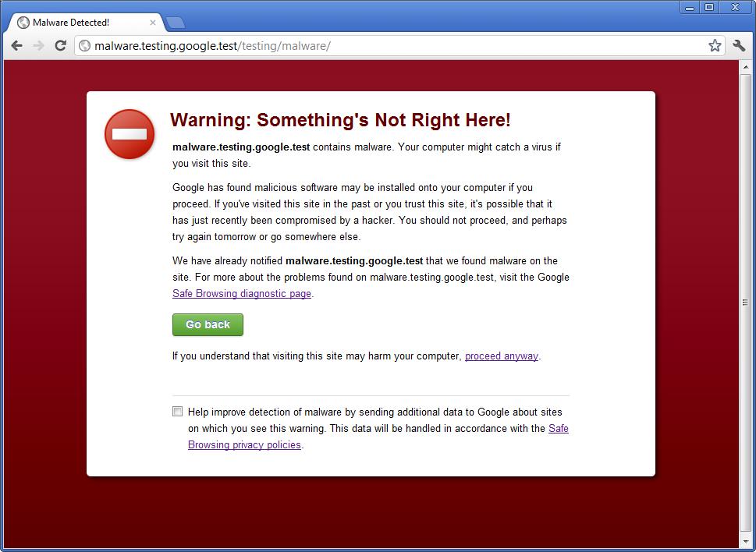
Task: Bookmark this page with the star icon
Action: 715,45
